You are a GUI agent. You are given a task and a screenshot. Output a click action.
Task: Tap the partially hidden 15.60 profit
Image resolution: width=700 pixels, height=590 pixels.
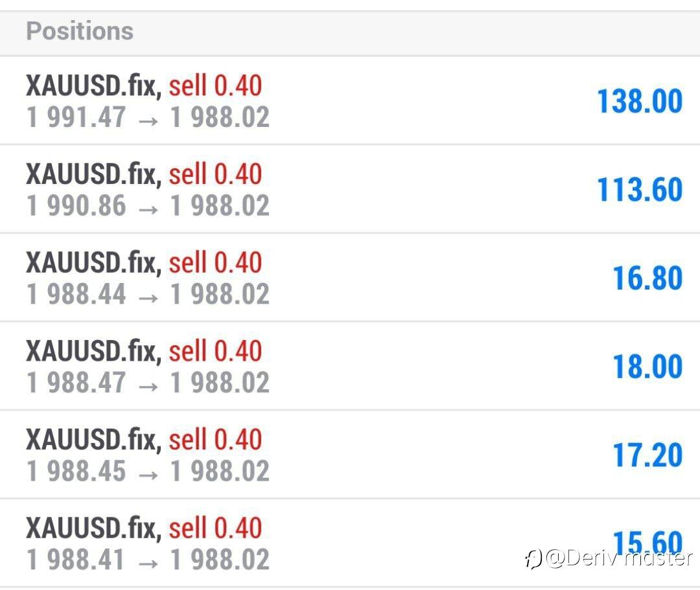pyautogui.click(x=647, y=539)
